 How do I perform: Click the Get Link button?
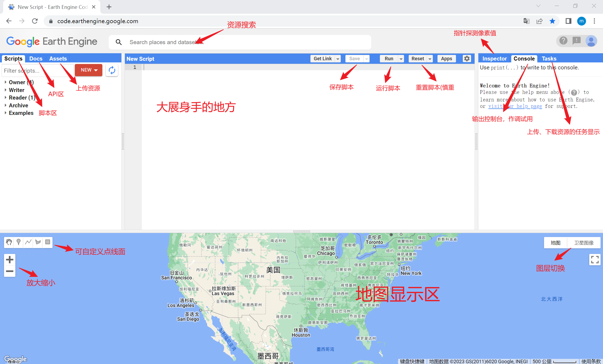[x=322, y=58]
